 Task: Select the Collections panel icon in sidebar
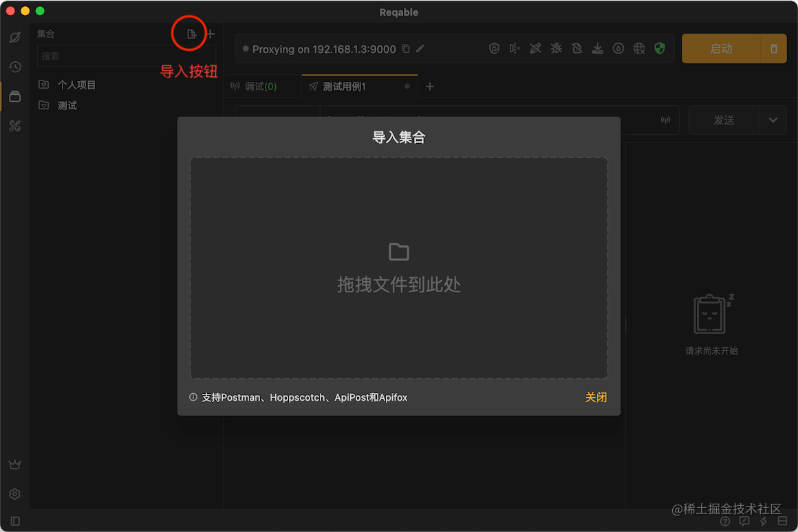[x=15, y=96]
